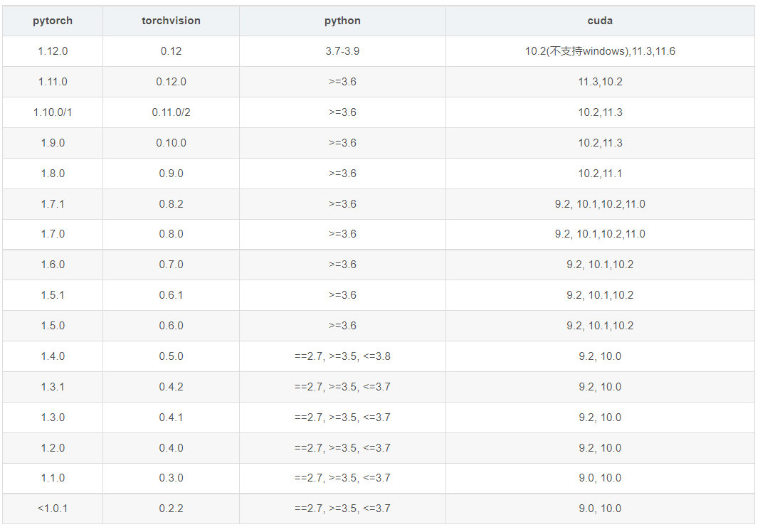Click the torchvision 0.2.2 cell
Image resolution: width=765 pixels, height=532 pixels.
171,509
